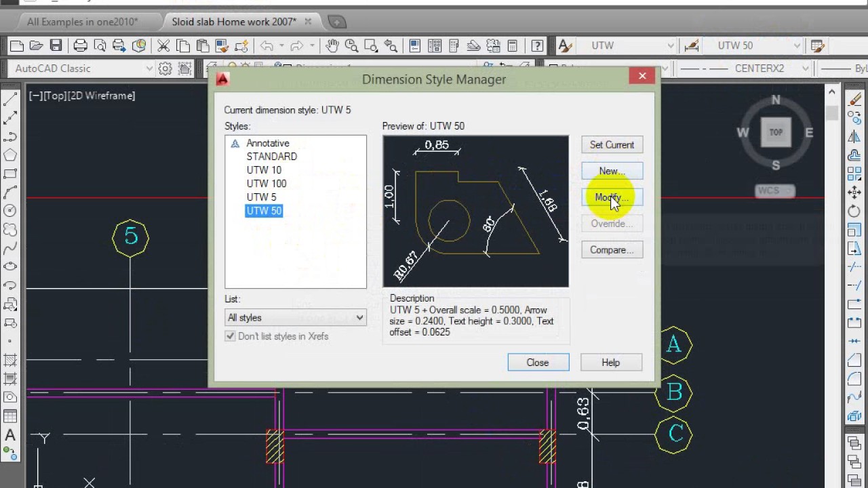The height and width of the screenshot is (488, 868).
Task: Click the Workspace Settings gear icon
Action: (165, 68)
